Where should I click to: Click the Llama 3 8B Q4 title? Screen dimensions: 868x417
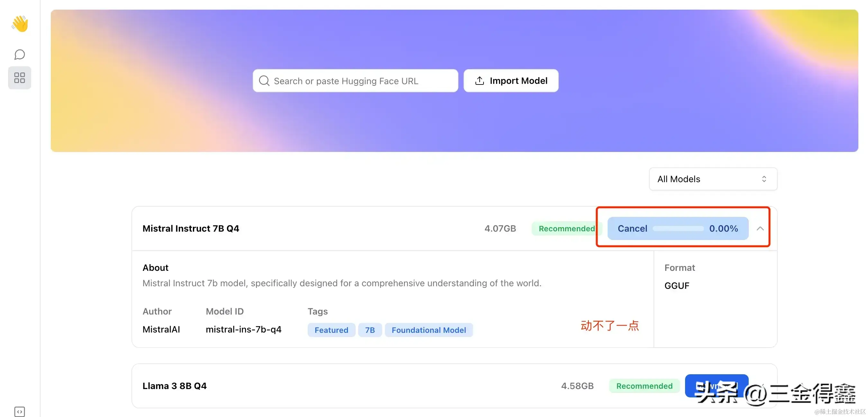point(175,386)
